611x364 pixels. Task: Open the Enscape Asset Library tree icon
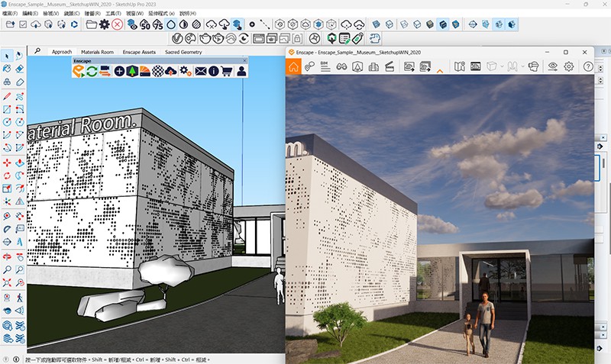coord(132,71)
